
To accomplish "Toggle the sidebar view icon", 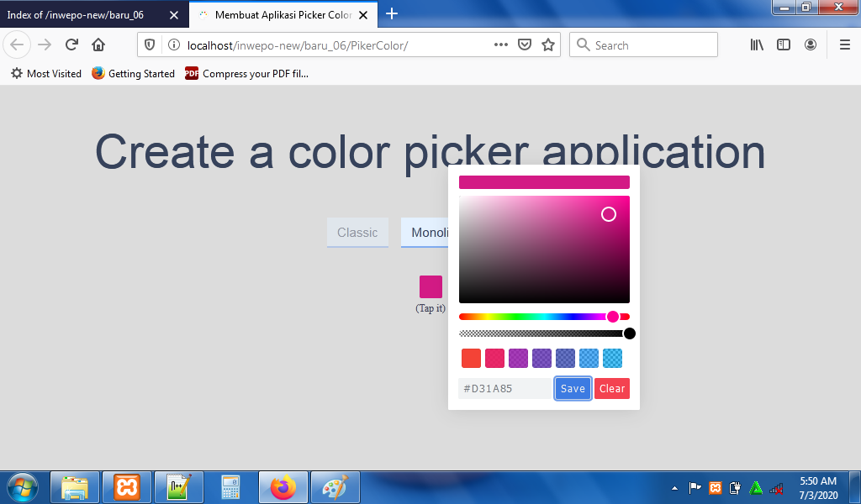I will tap(784, 45).
